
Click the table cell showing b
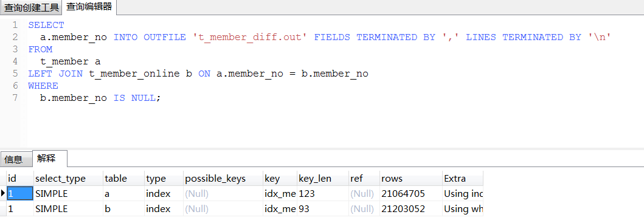tap(123, 208)
